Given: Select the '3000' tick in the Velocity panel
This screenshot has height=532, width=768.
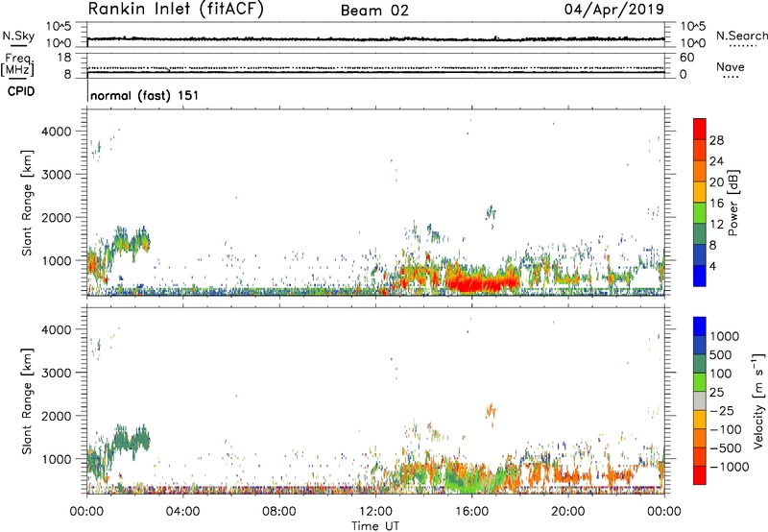Looking at the screenshot, I should pos(57,373).
